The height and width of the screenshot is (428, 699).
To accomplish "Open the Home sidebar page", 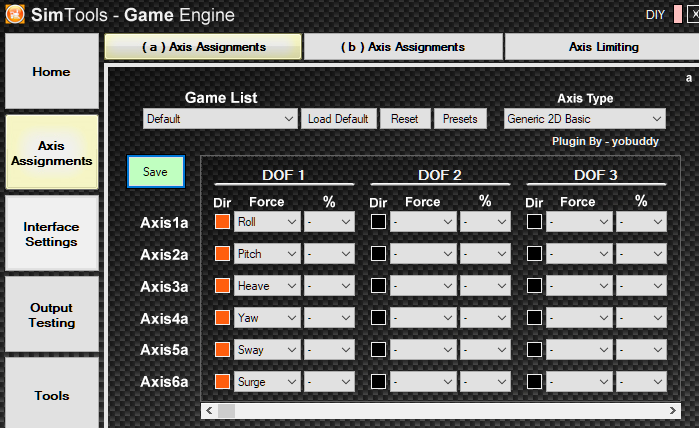I will point(52,71).
